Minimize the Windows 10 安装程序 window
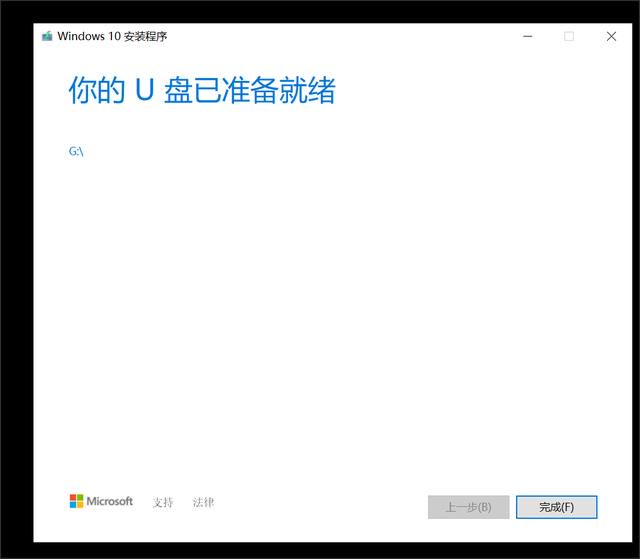 pos(527,36)
